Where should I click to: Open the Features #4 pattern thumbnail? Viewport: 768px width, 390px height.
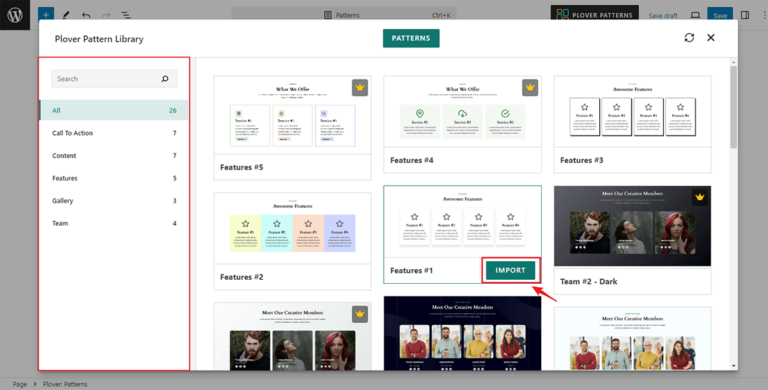(x=462, y=112)
